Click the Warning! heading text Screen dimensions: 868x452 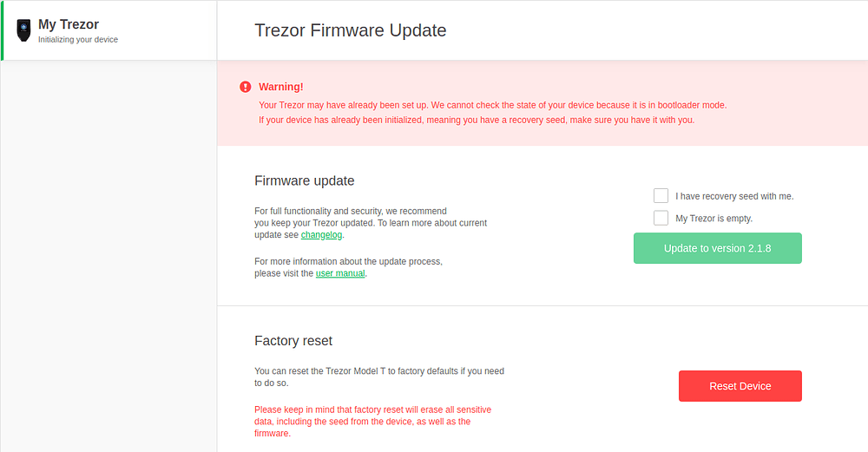(x=281, y=87)
